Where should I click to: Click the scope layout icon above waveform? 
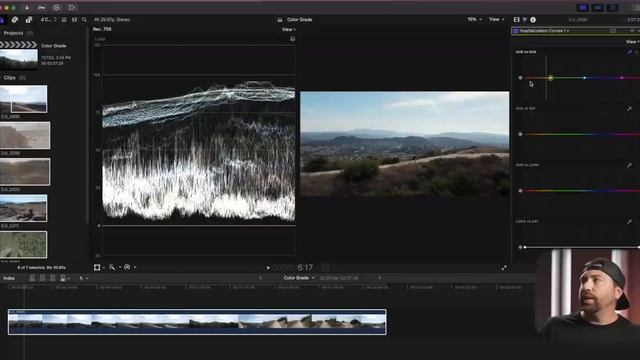[292, 39]
